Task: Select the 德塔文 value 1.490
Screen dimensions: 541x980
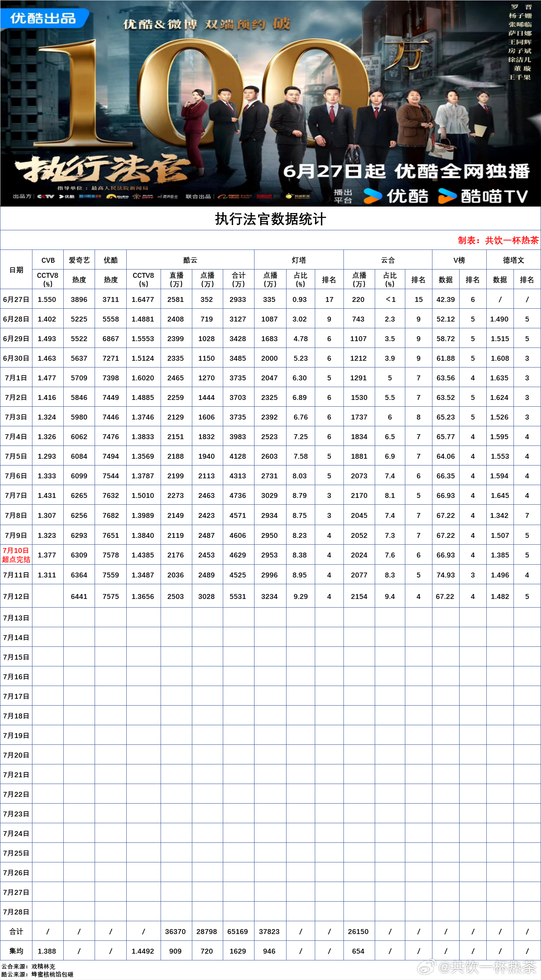Action: (500, 319)
